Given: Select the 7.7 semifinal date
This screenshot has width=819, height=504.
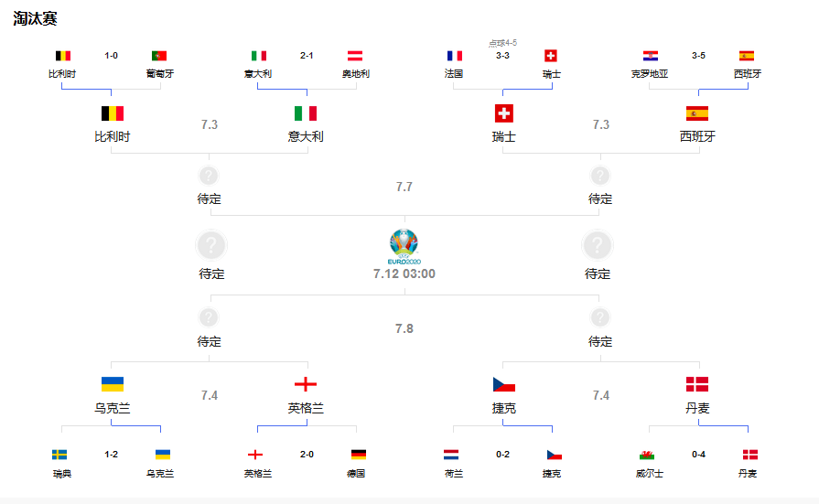Looking at the screenshot, I should tap(404, 187).
